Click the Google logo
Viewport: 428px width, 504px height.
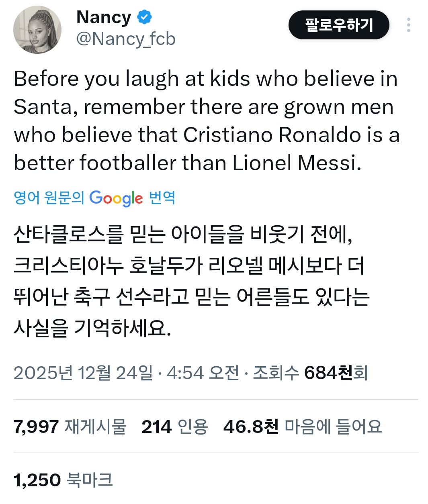(116, 198)
